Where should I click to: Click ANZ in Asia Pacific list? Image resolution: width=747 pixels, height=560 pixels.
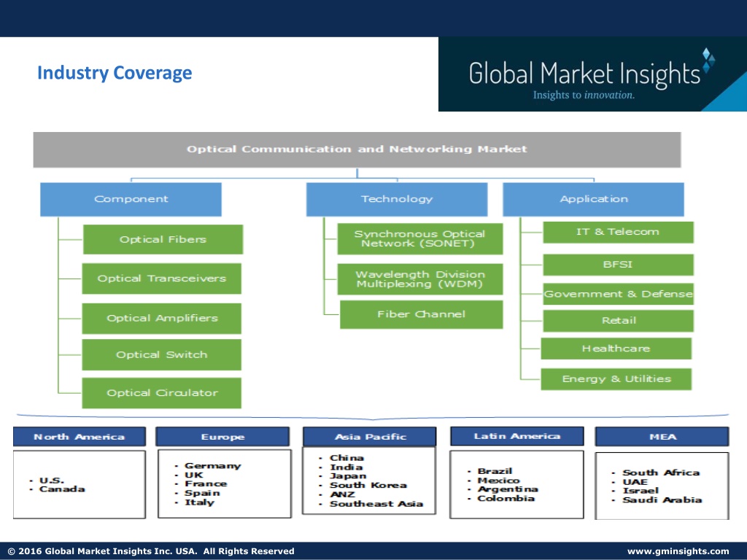tap(342, 494)
